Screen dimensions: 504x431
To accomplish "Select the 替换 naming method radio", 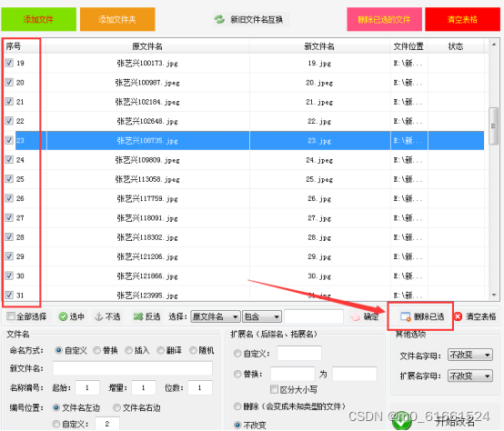I will coord(96,350).
